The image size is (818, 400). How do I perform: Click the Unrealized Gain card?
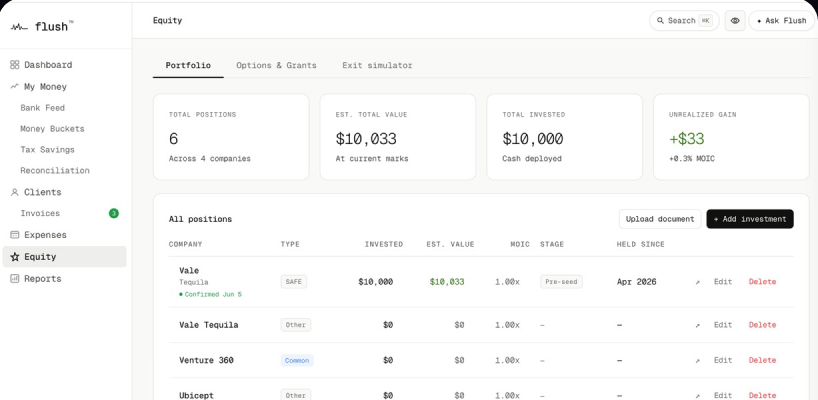[731, 137]
